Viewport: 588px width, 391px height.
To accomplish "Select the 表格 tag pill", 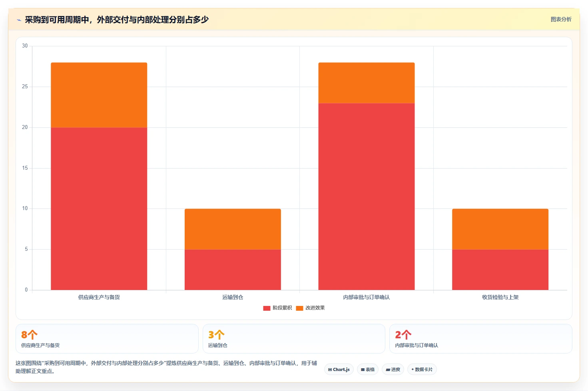I will (x=368, y=369).
